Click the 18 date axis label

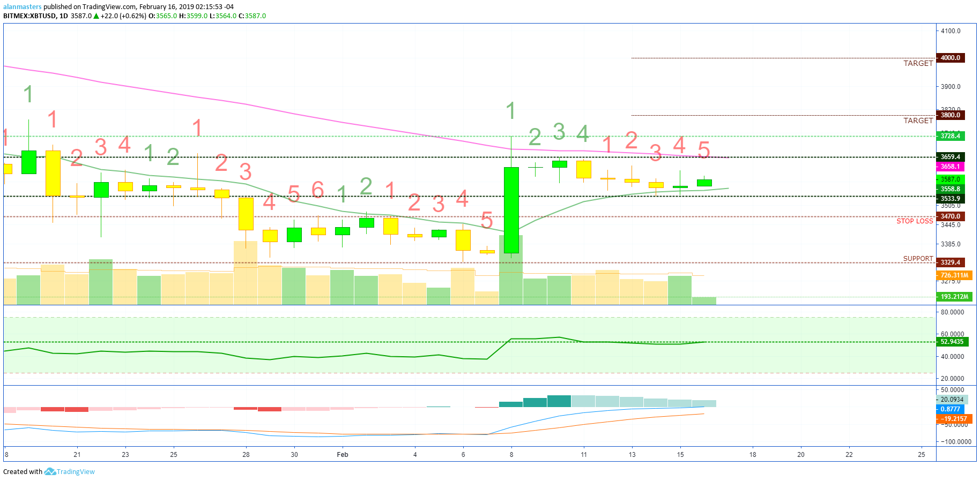click(753, 455)
